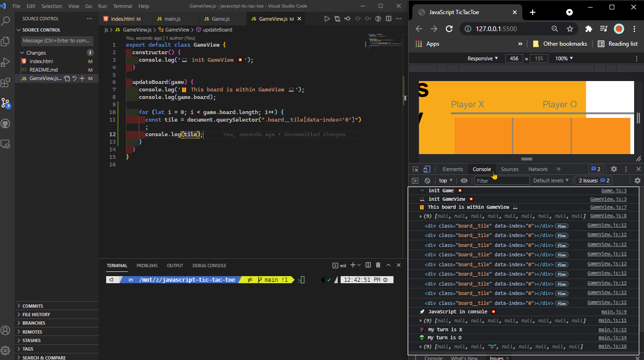The width and height of the screenshot is (644, 360).
Task: Open DevTools settings with the gear icon
Action: tap(614, 169)
